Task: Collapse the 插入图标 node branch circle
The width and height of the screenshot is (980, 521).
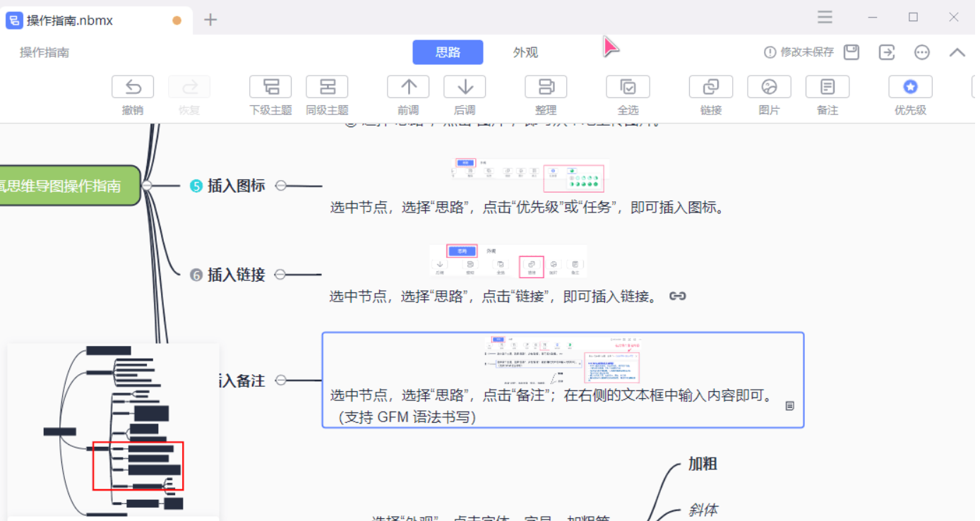Action: [x=281, y=185]
